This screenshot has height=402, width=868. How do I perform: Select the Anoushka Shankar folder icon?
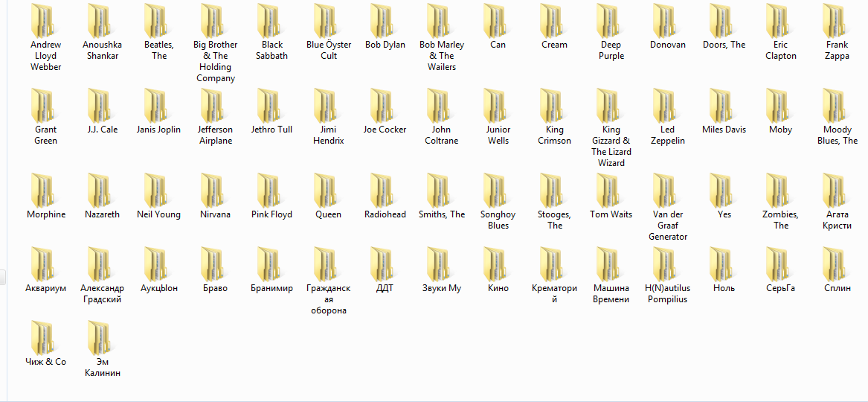(99, 21)
